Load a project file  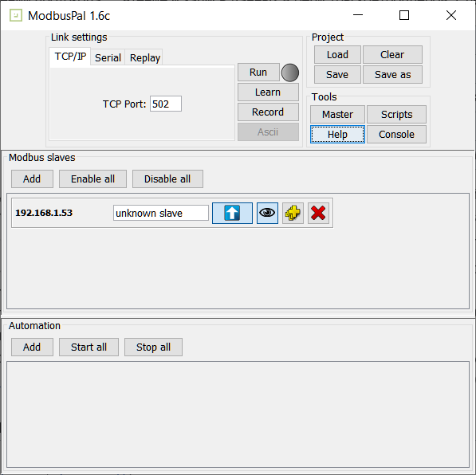(x=337, y=55)
